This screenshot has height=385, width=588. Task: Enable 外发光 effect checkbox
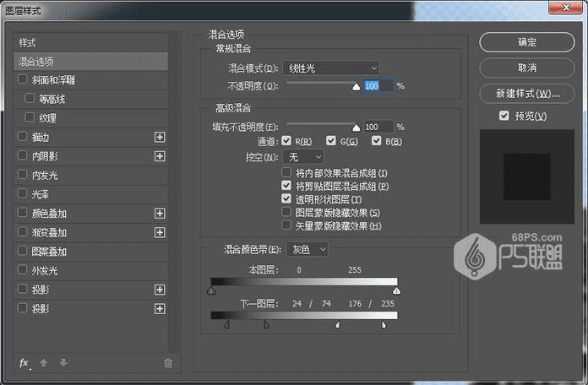click(x=23, y=269)
